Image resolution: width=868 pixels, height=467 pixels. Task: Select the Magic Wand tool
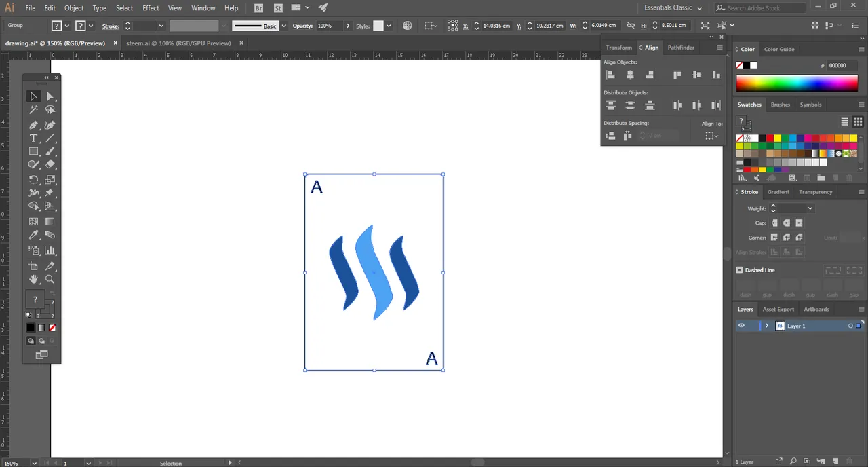click(x=33, y=109)
